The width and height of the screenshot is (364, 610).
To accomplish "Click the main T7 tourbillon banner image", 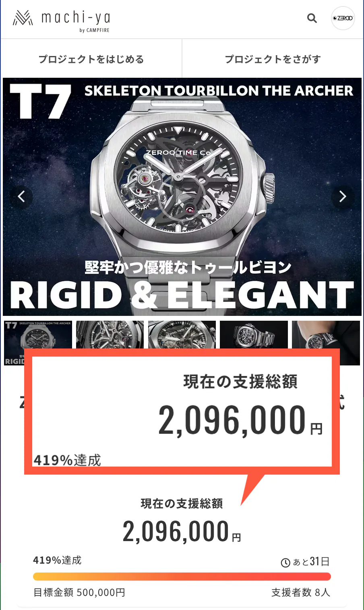I will 182,197.
